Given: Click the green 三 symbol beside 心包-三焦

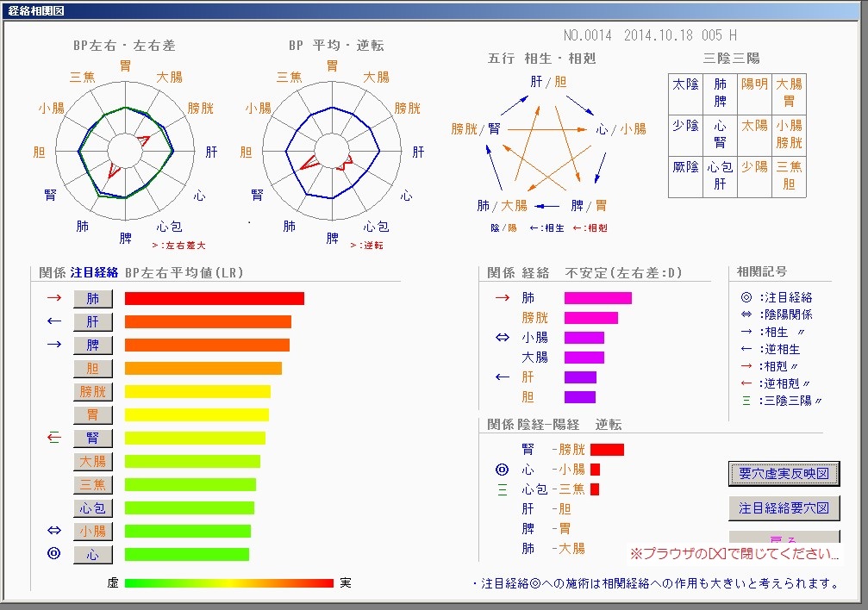Looking at the screenshot, I should coord(503,489).
